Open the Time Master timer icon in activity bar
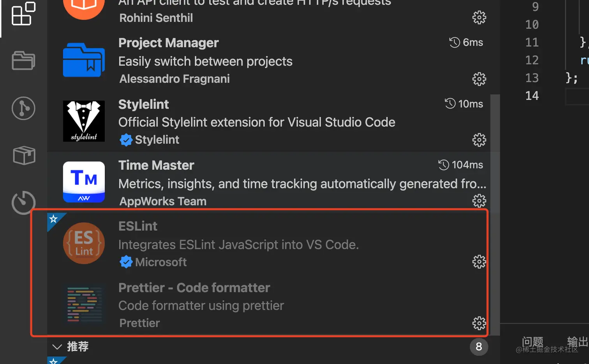 pyautogui.click(x=23, y=202)
